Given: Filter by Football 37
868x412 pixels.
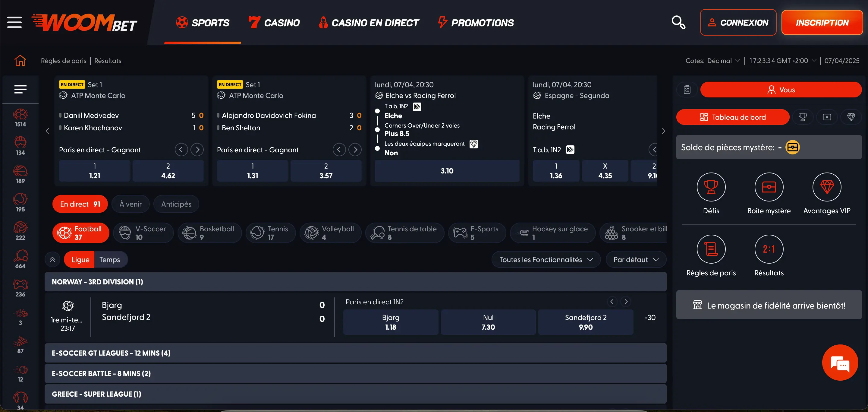Looking at the screenshot, I should [81, 233].
